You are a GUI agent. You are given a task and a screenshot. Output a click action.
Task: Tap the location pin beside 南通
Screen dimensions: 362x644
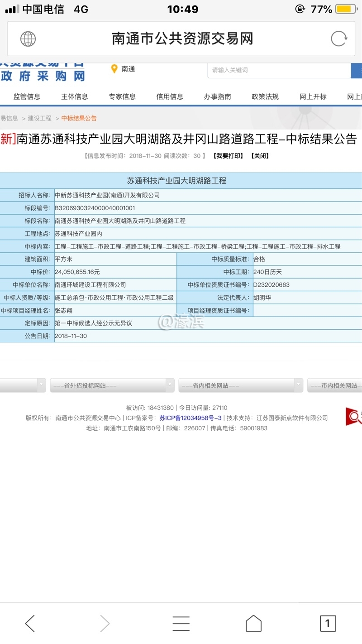[113, 69]
